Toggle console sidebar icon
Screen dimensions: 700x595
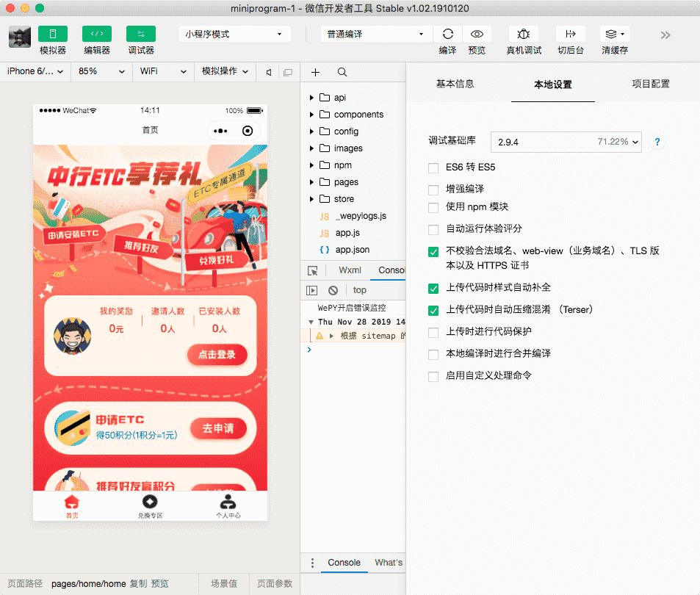[311, 291]
